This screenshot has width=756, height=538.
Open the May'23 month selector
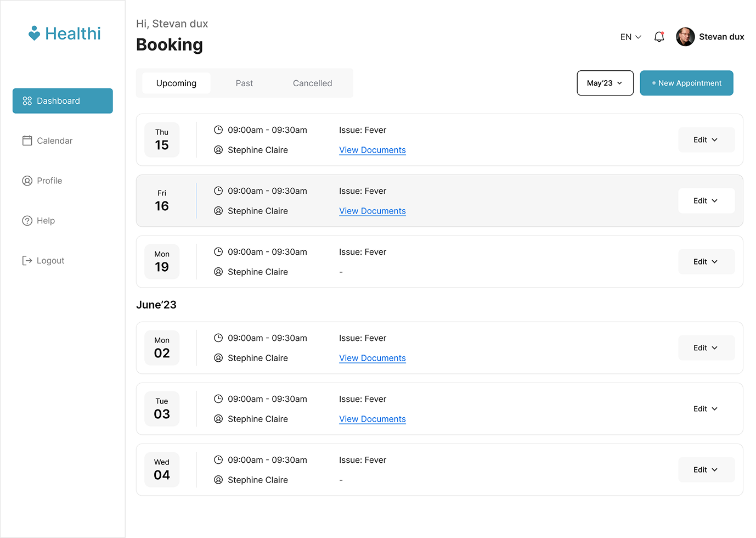tap(605, 83)
